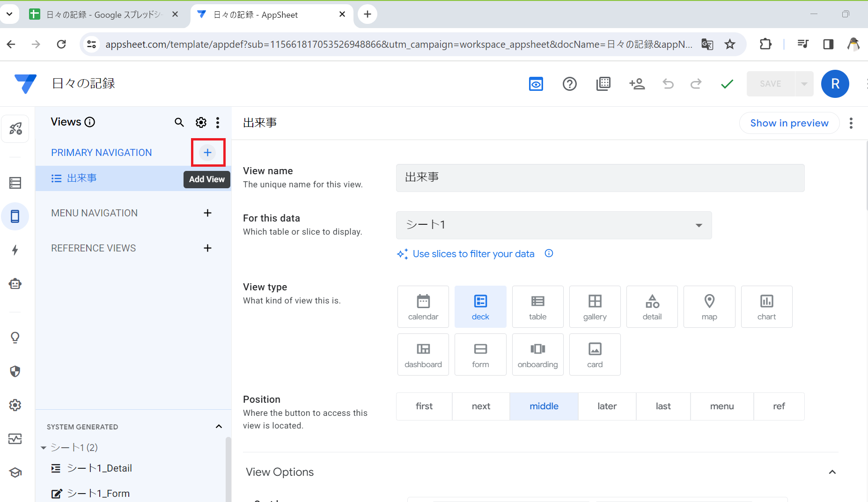This screenshot has height=502, width=868.
Task: Open the Data section in left sidebar
Action: [15, 183]
